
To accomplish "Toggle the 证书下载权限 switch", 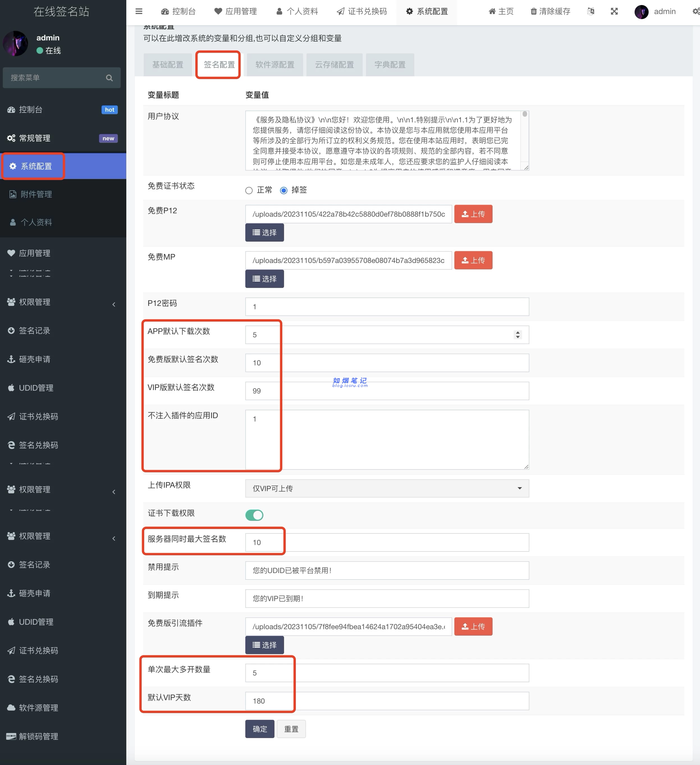I will click(x=254, y=515).
